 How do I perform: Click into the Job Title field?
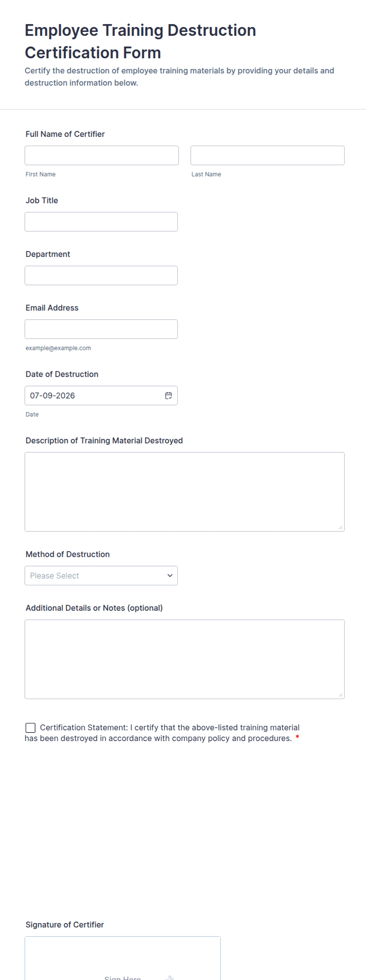coord(101,222)
